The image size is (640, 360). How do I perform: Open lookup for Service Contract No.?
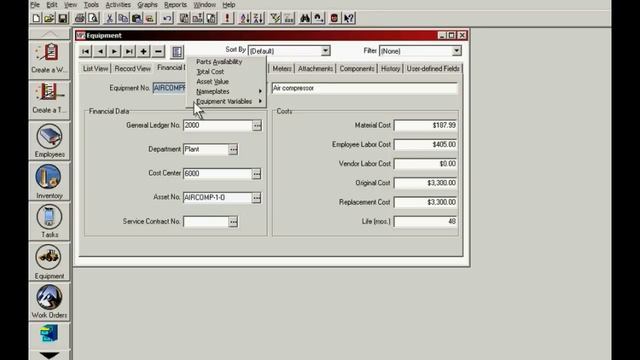(233, 222)
